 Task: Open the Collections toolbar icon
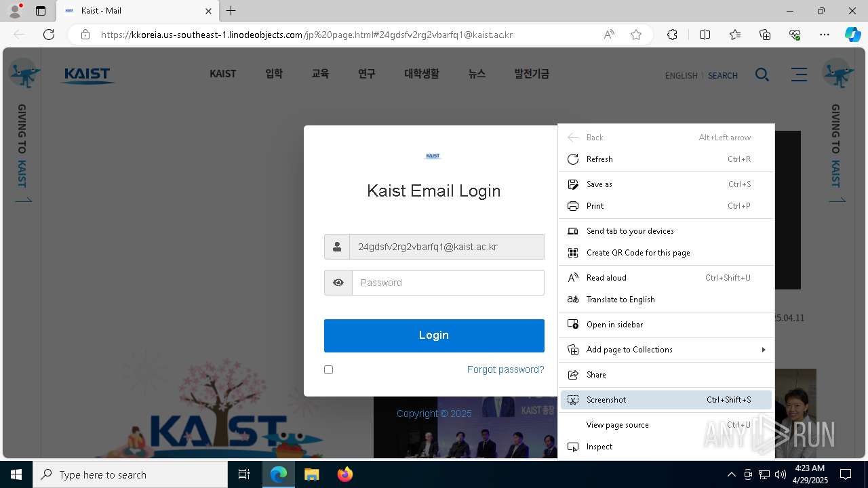(x=765, y=35)
